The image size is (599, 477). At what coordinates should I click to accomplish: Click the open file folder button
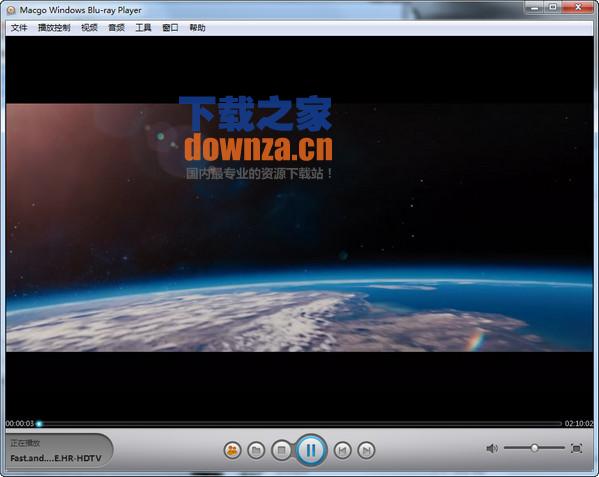pos(256,450)
